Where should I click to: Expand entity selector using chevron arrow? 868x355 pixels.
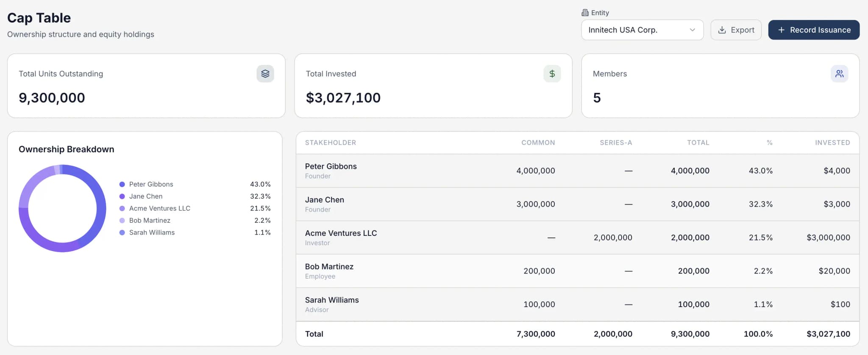click(x=692, y=30)
